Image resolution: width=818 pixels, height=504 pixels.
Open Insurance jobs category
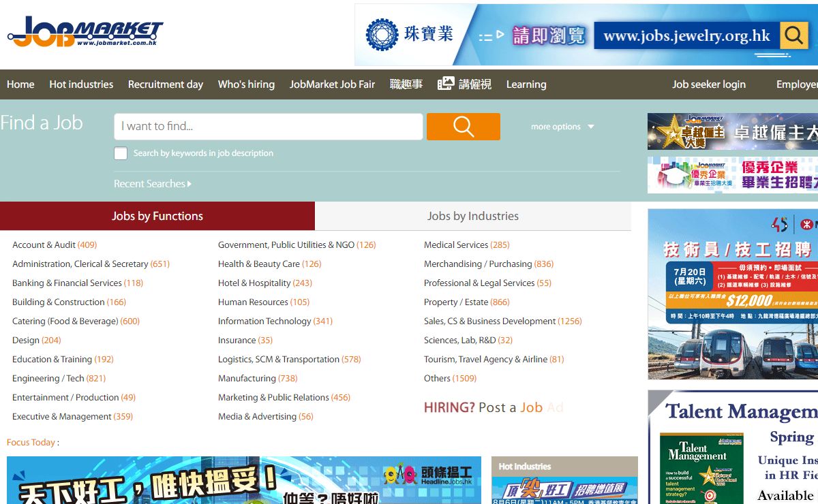(245, 340)
